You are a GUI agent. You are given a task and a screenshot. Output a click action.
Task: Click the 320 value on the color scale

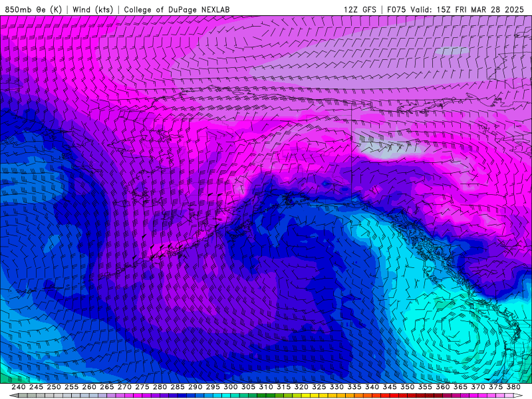point(301,387)
